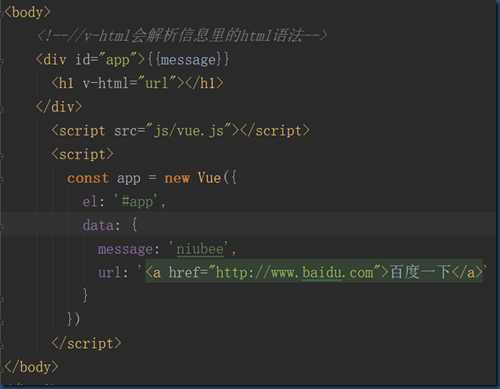Click the closing brace of data object
Viewport: 500px width, 389px height.
pos(85,296)
